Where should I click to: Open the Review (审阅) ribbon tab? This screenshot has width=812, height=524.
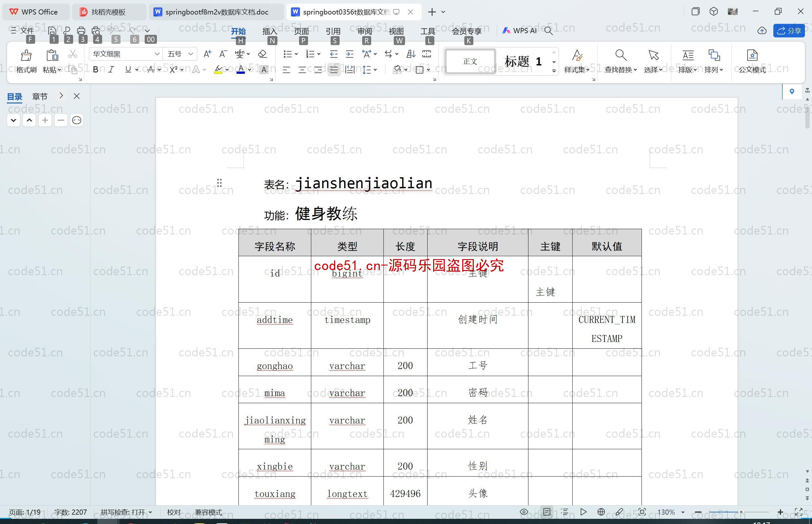pos(365,31)
